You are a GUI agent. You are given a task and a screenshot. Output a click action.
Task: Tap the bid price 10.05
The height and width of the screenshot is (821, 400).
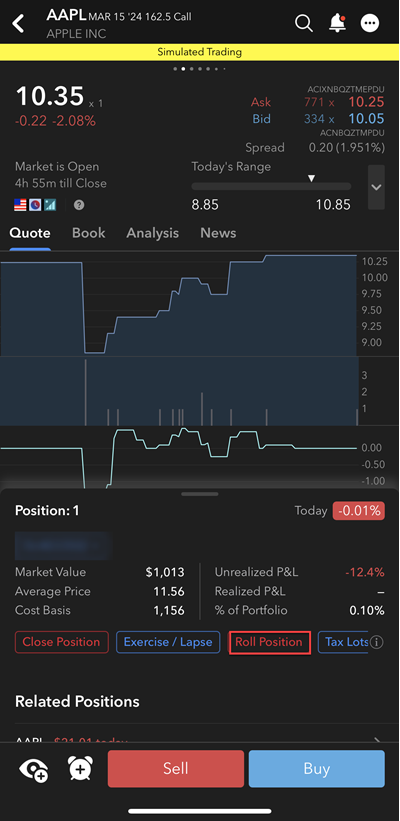point(366,119)
